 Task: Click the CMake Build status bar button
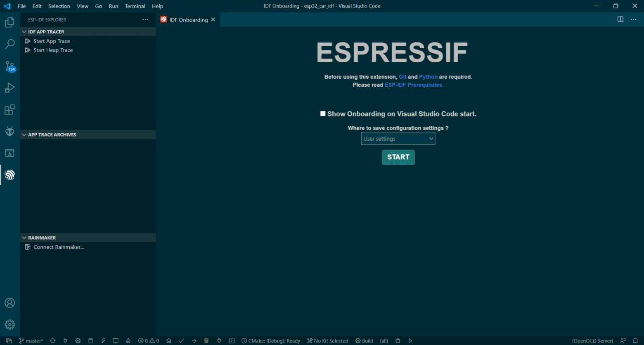coord(364,341)
